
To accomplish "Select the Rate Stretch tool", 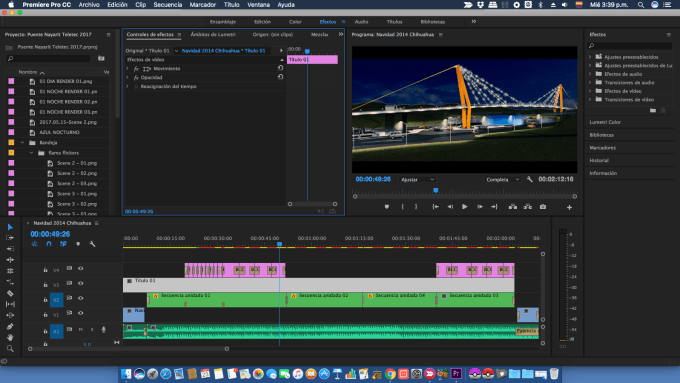I will click(x=10, y=282).
